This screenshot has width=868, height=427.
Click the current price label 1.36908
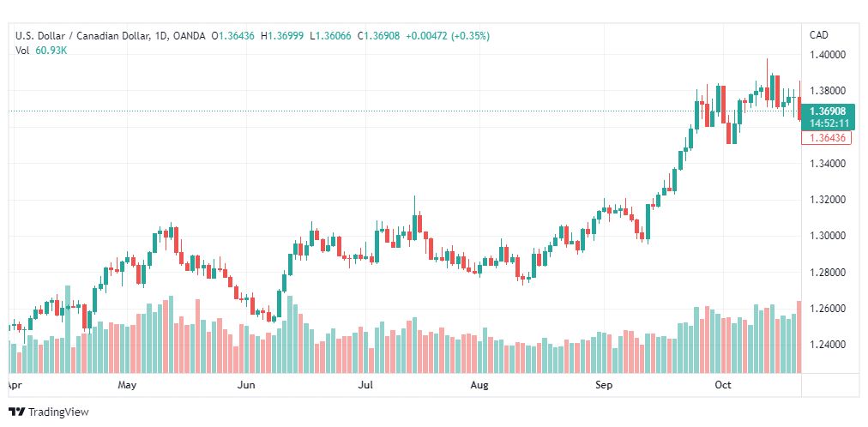829,111
